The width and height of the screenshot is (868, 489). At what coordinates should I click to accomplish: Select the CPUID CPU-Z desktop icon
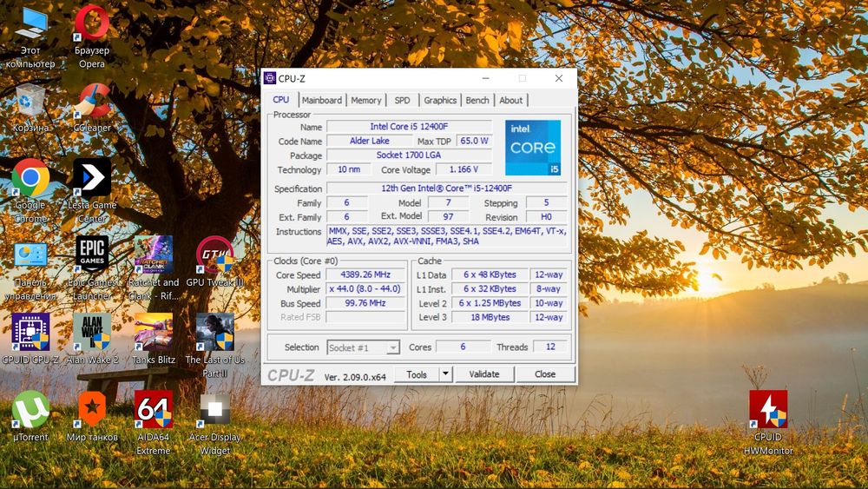pyautogui.click(x=31, y=339)
